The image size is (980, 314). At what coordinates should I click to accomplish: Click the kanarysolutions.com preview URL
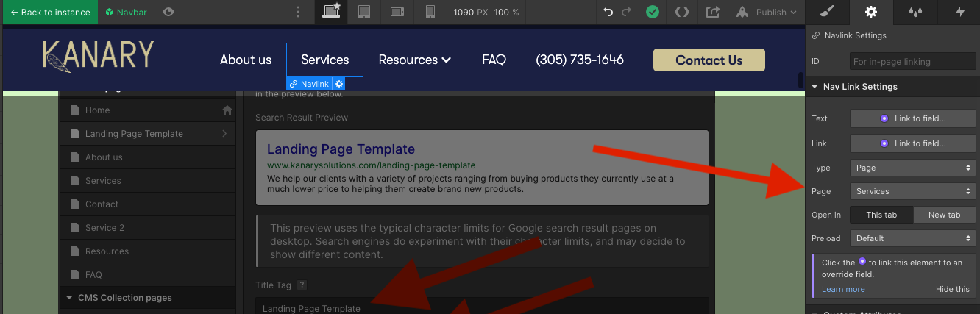point(371,165)
